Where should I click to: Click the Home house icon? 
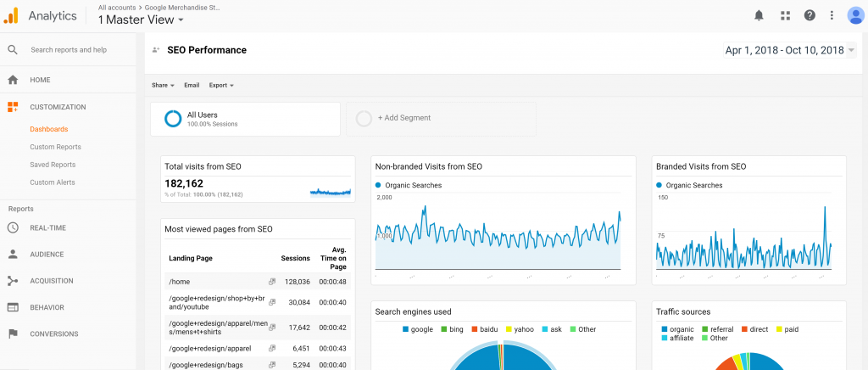(x=13, y=80)
